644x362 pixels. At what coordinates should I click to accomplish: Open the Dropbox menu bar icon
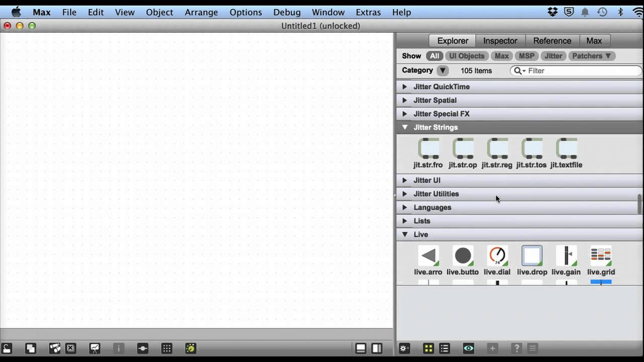pyautogui.click(x=552, y=12)
